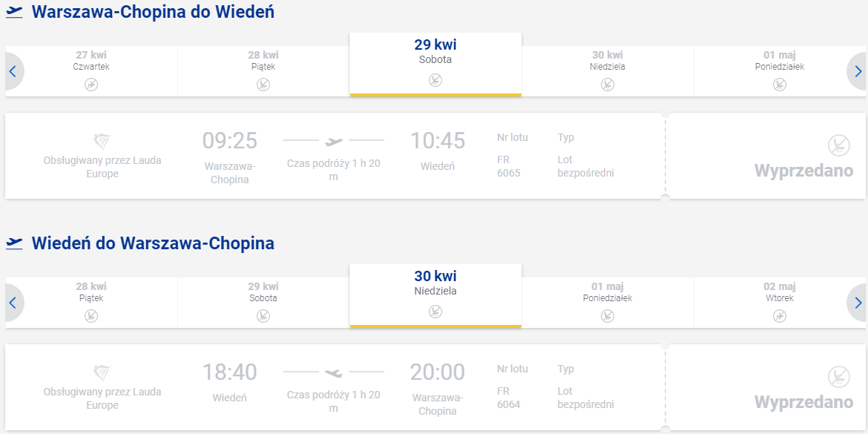Select outbound date 01 maj Poniedziałek

click(x=780, y=71)
